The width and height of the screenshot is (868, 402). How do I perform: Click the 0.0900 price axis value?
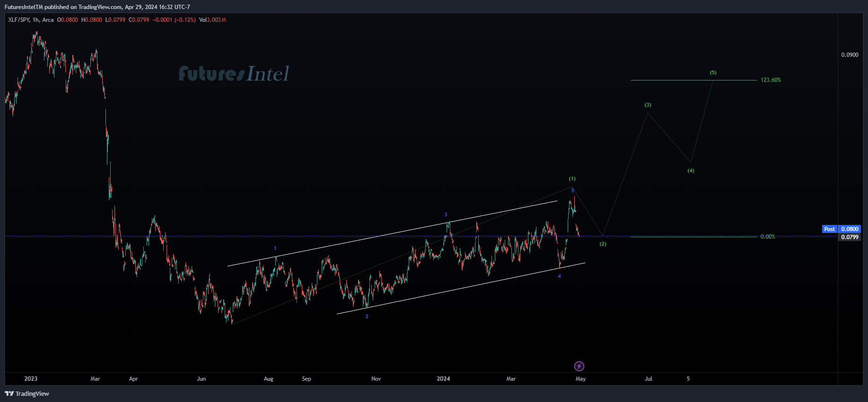pyautogui.click(x=850, y=55)
